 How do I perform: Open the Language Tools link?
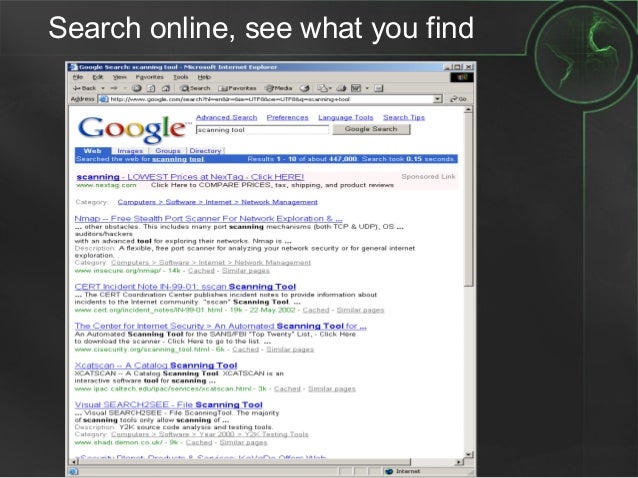click(x=345, y=118)
